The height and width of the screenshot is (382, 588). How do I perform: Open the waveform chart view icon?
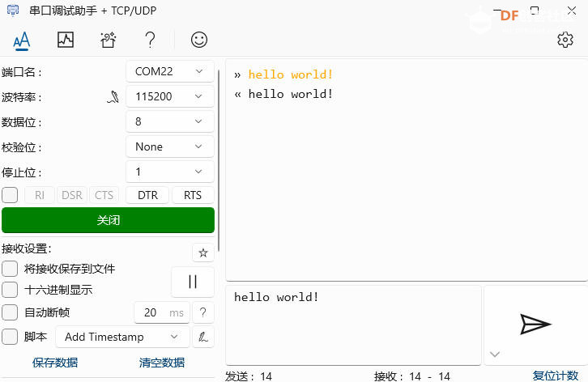click(66, 40)
